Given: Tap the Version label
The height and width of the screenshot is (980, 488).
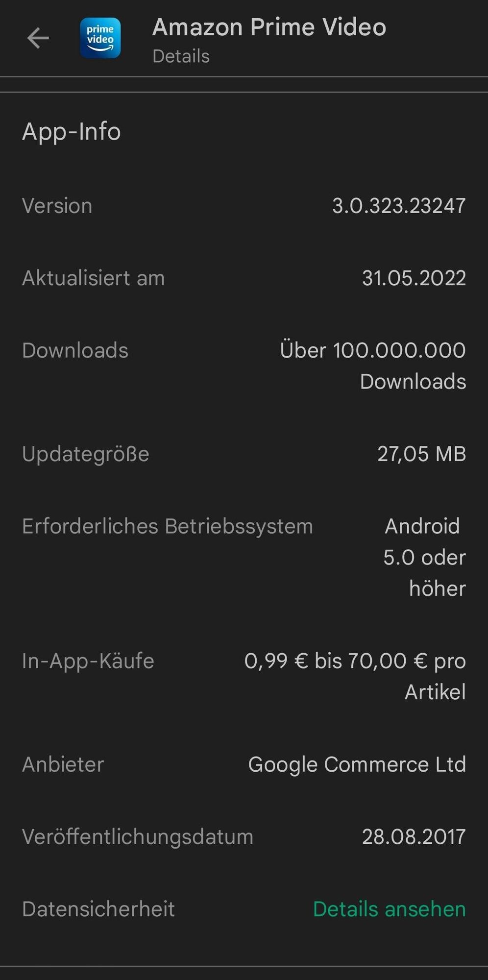Looking at the screenshot, I should pos(57,206).
